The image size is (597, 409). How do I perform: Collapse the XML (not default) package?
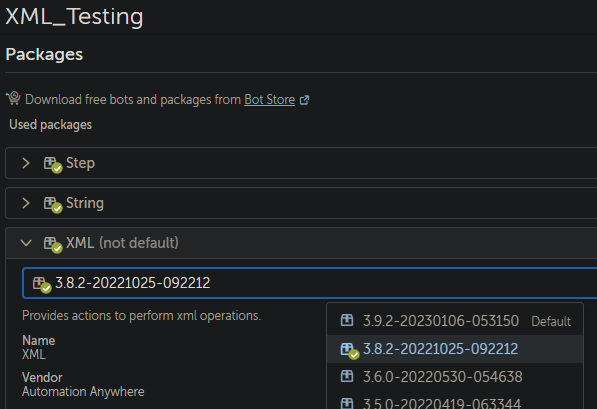pyautogui.click(x=26, y=243)
